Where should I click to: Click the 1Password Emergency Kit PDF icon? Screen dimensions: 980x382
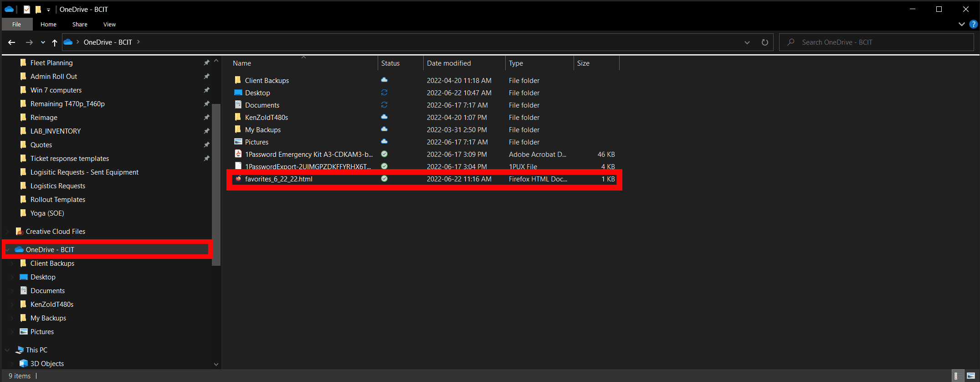click(x=238, y=154)
